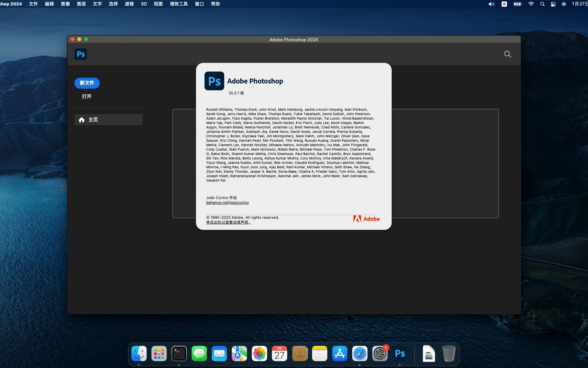Screen dimensions: 588x368
Task: Open the Trash in the dock
Action: pyautogui.click(x=449, y=354)
